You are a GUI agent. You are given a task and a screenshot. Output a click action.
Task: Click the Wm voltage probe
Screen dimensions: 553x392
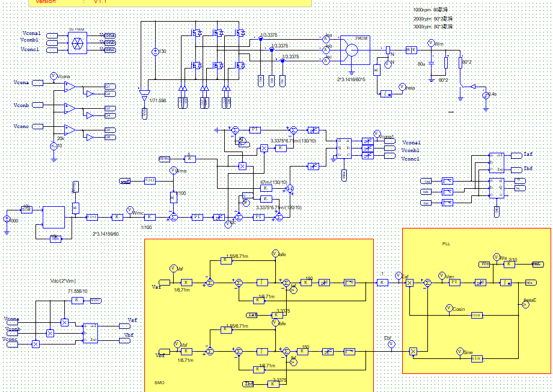431,43
